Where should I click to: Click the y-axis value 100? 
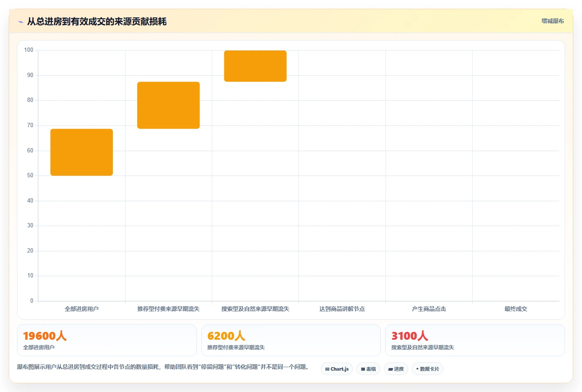pyautogui.click(x=29, y=50)
